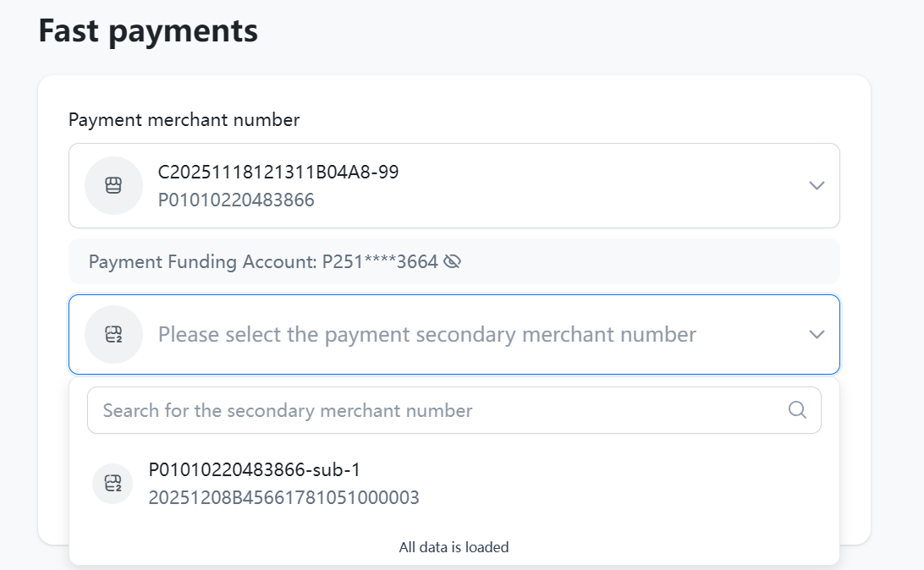Click the magnifier icon in the search box
This screenshot has width=924, height=570.
797,410
